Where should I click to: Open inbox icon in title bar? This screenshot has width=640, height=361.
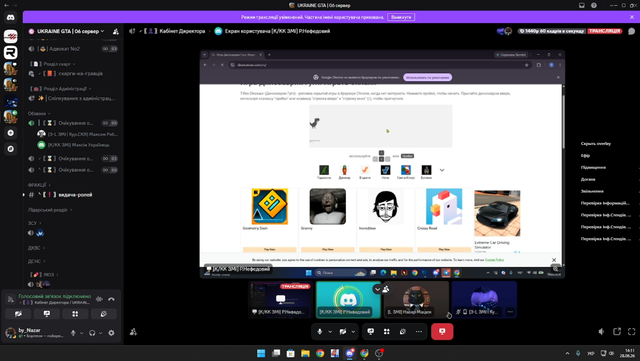click(x=582, y=5)
